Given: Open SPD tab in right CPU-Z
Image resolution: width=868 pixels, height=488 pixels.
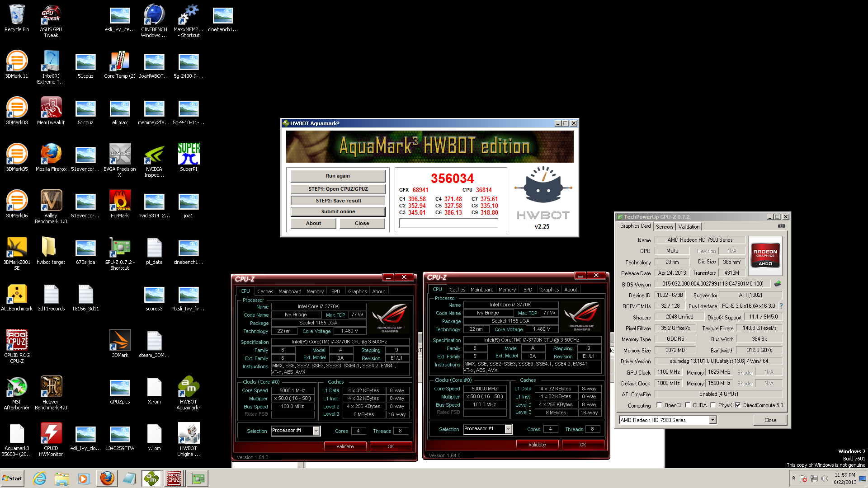Looking at the screenshot, I should click(x=528, y=290).
